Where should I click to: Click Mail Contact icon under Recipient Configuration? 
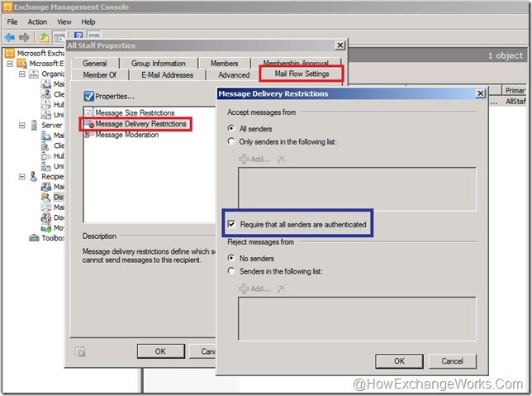click(x=45, y=207)
